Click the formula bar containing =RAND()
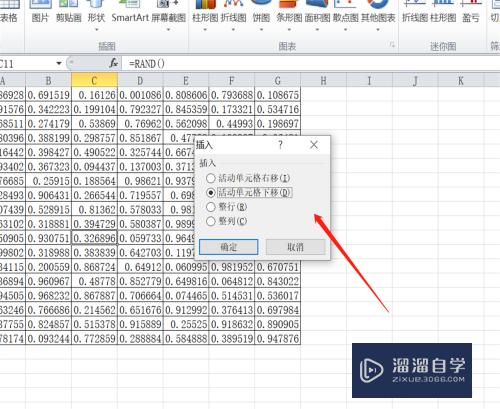The image size is (500, 409). click(310, 63)
